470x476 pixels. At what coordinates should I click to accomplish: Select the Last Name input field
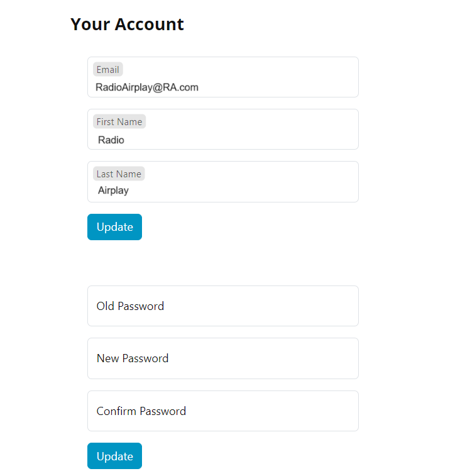tap(222, 182)
